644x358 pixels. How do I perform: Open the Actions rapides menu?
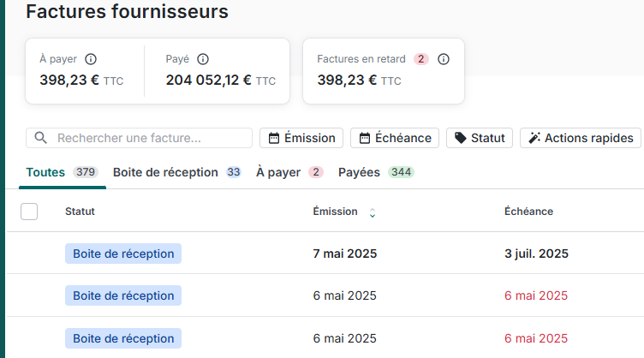tap(580, 138)
